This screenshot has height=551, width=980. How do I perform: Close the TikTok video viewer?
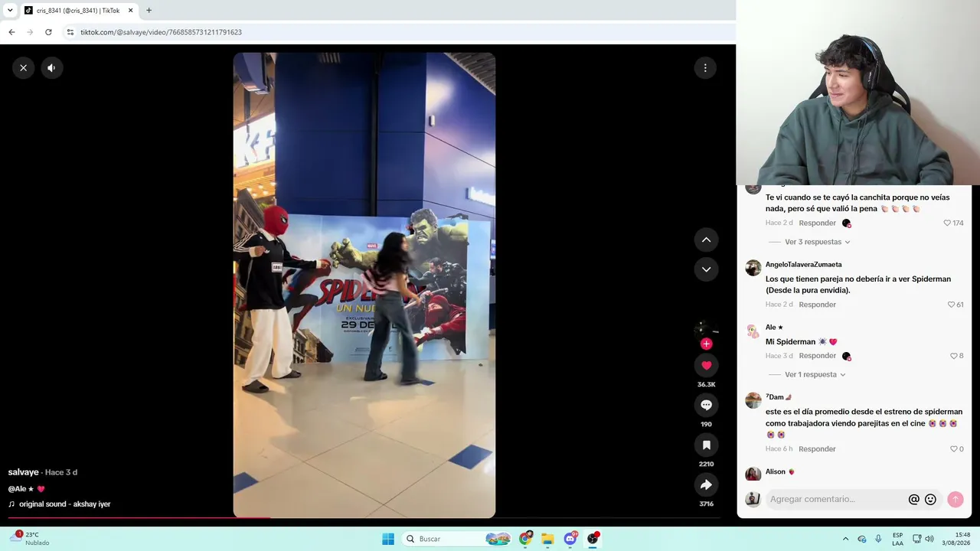point(24,68)
